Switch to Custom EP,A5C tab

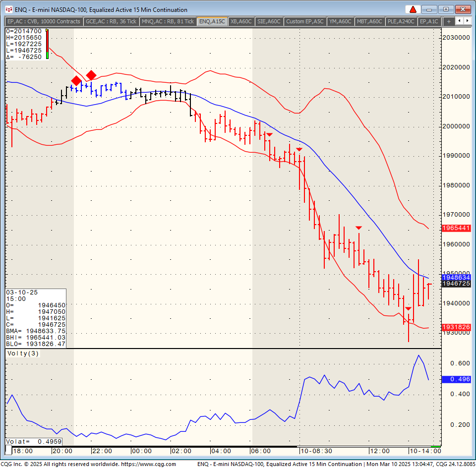[305, 21]
